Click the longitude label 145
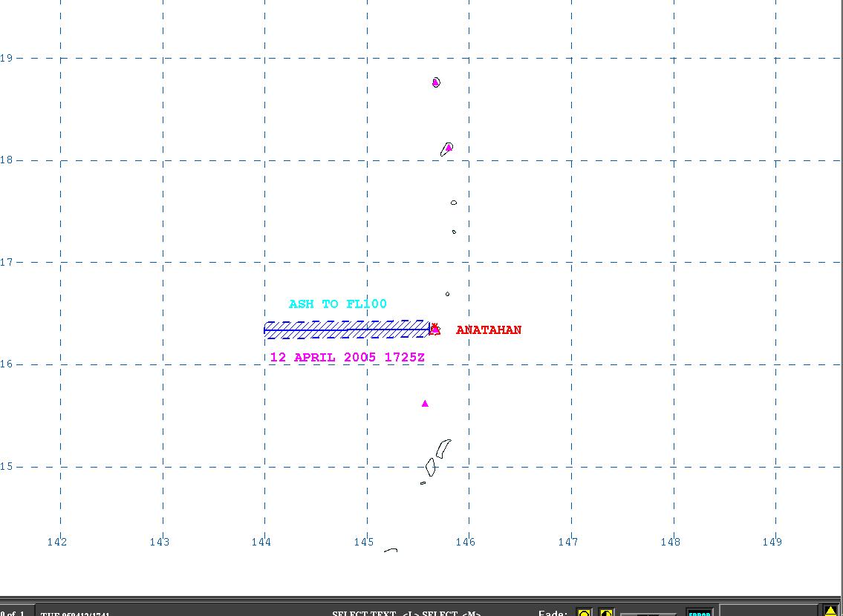The image size is (843, 616). [x=363, y=542]
